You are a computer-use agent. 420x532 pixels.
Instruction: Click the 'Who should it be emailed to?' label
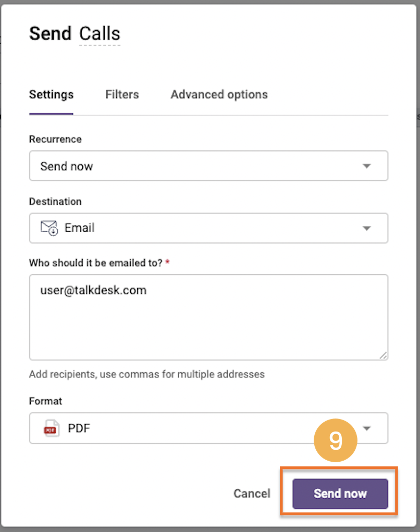(96, 263)
